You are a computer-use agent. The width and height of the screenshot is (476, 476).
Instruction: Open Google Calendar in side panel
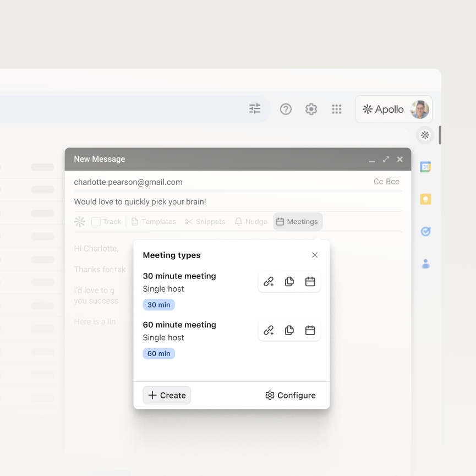pyautogui.click(x=425, y=167)
